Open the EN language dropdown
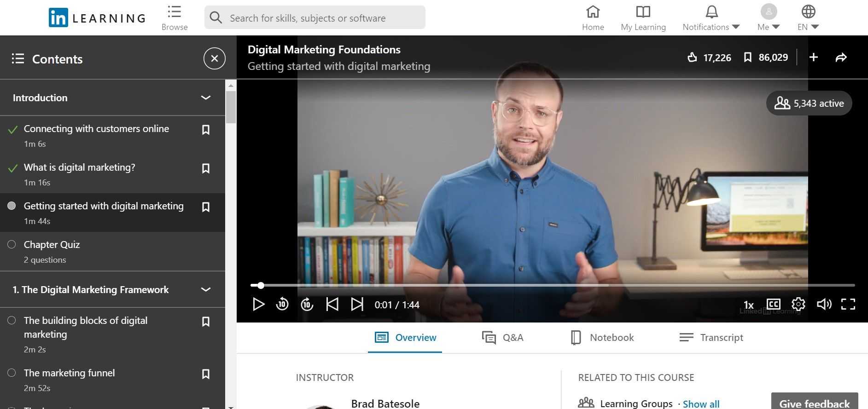868x409 pixels. tap(808, 18)
